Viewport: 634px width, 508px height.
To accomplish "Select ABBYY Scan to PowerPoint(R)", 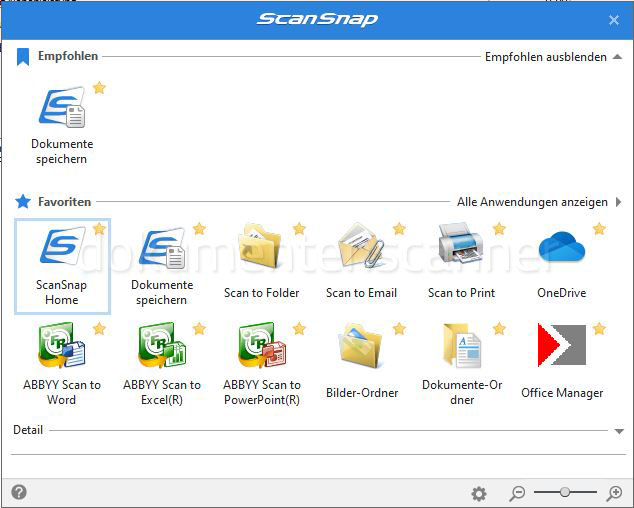I will pyautogui.click(x=261, y=347).
